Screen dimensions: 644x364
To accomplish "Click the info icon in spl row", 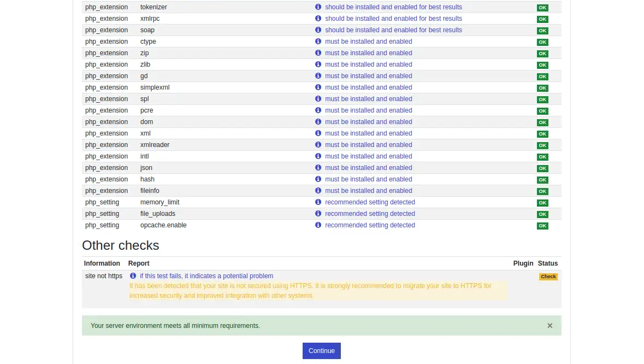I will tap(318, 99).
